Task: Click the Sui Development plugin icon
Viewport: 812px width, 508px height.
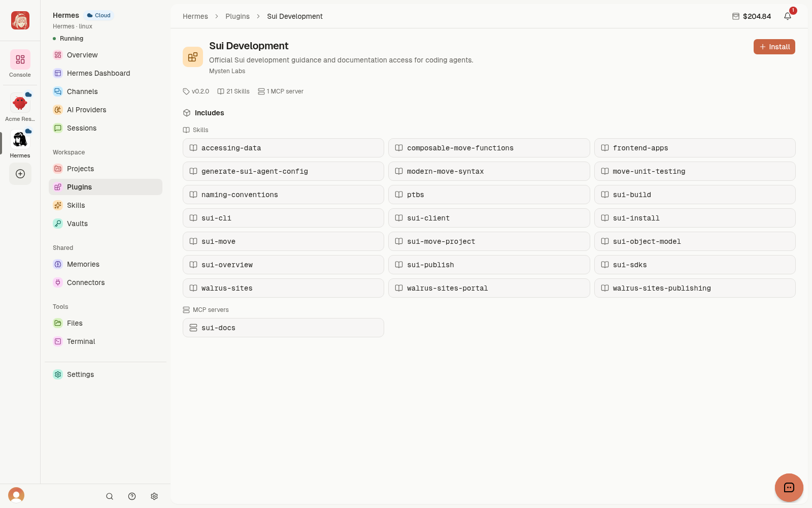Action: tap(193, 57)
